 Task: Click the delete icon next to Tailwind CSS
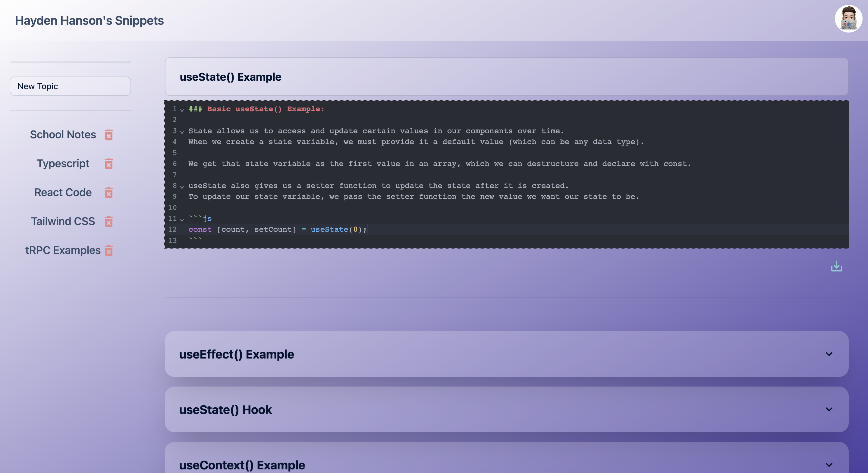(108, 221)
